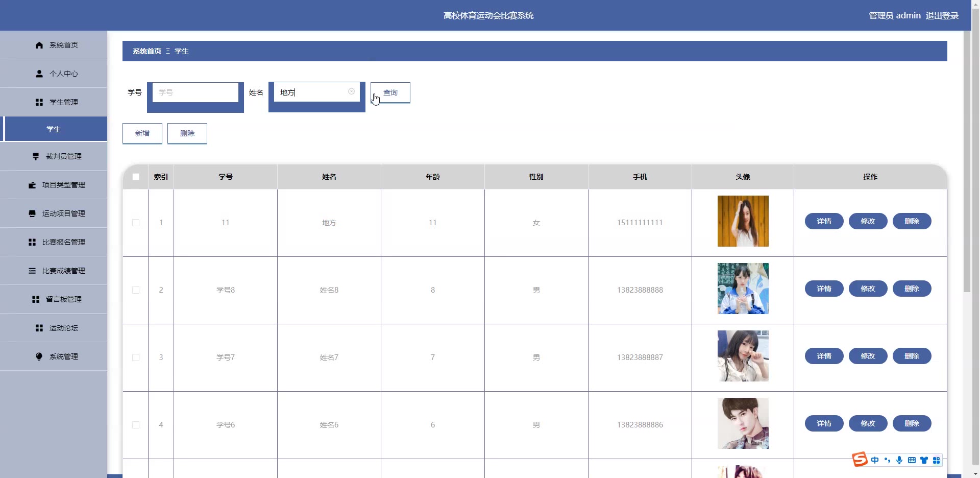The image size is (980, 478).
Task: Click the grid icon beside 比赛报名管理
Action: pos(32,242)
